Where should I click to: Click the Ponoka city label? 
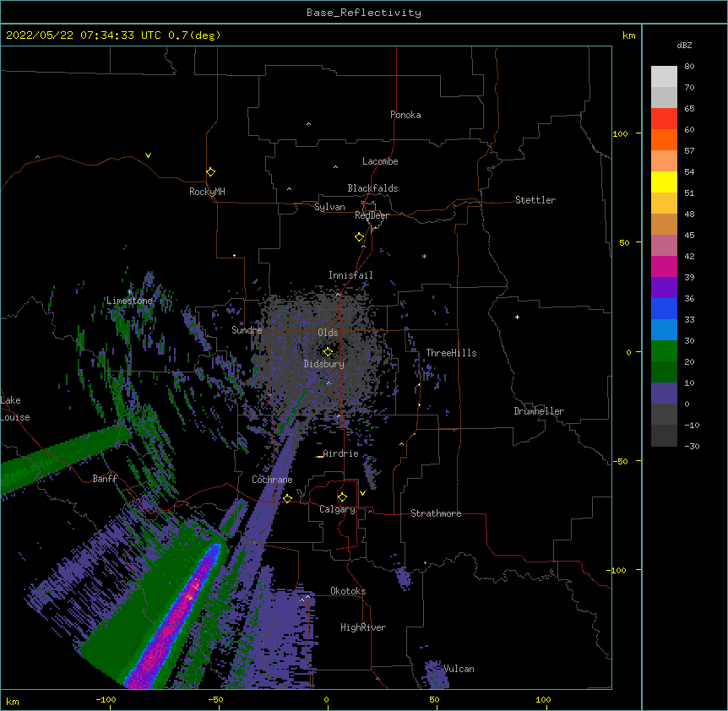[405, 115]
